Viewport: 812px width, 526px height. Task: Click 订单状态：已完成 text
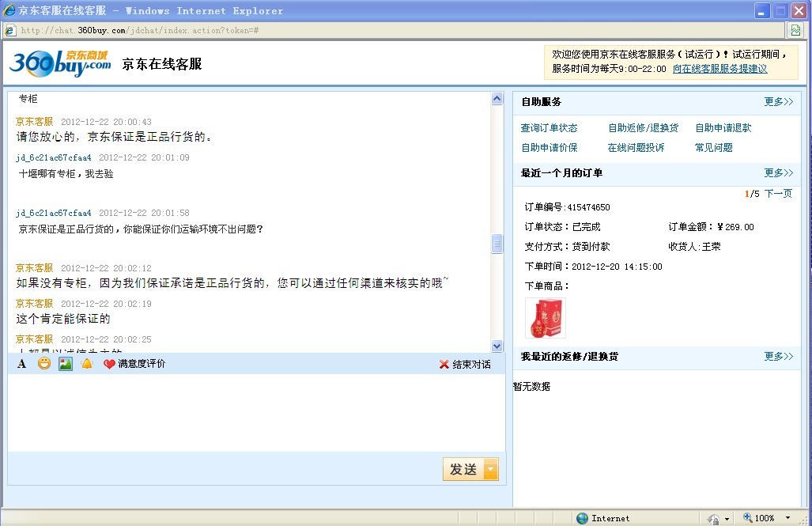562,226
